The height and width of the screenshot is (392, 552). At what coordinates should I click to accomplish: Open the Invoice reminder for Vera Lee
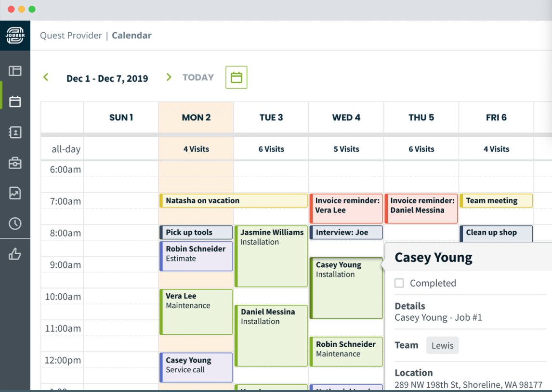point(346,209)
